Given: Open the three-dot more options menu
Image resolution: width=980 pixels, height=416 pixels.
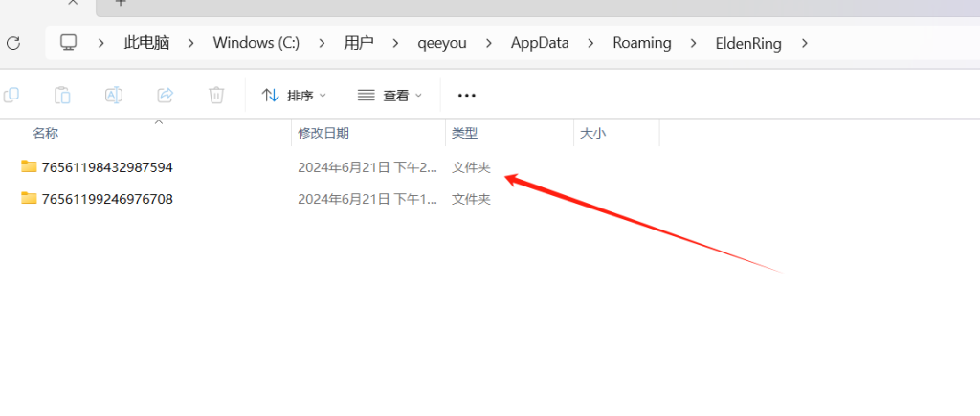Looking at the screenshot, I should (467, 95).
